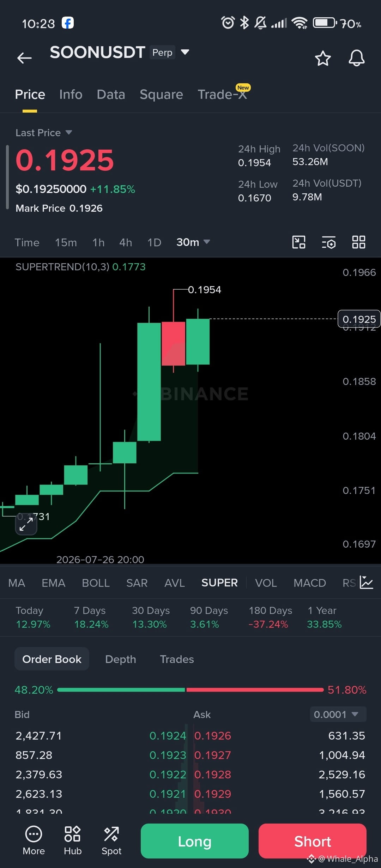Tap the Wi-Fi status icon

[300, 23]
